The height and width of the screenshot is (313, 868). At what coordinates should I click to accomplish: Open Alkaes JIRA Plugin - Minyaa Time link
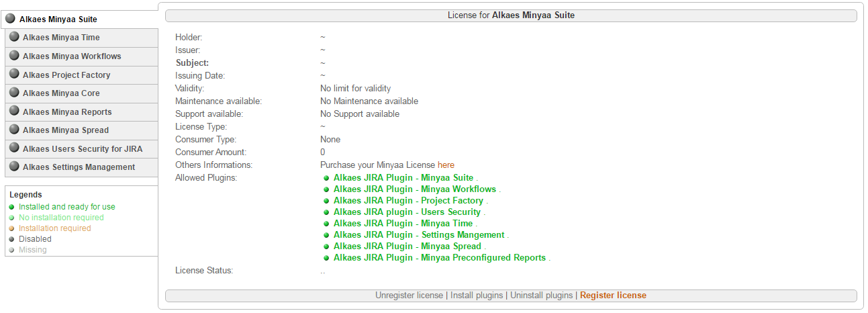(403, 224)
